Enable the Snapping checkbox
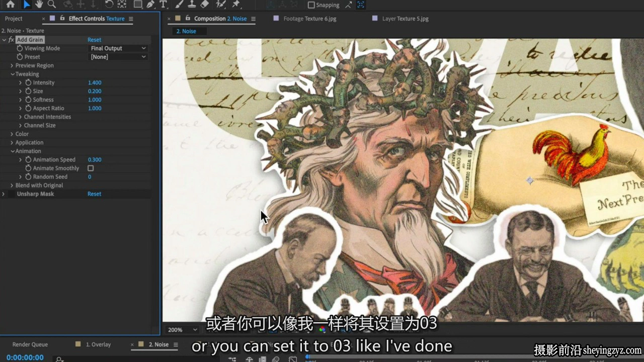The image size is (644, 362). click(x=311, y=5)
